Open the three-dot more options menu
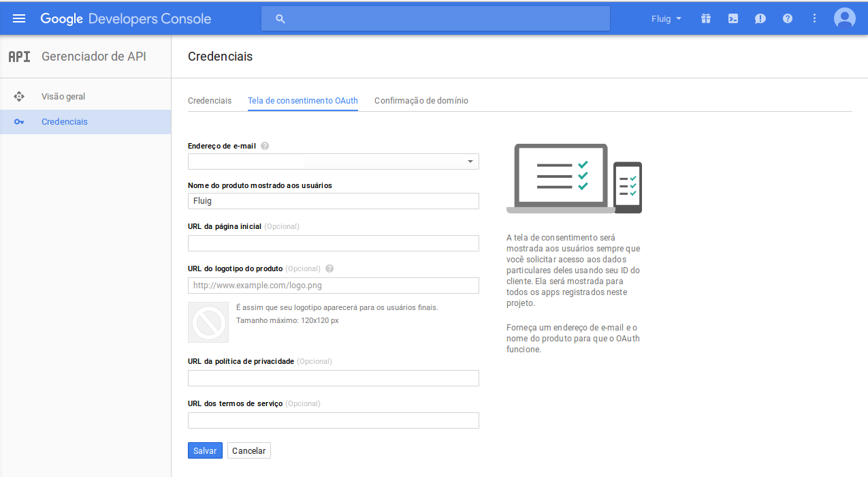 [815, 18]
